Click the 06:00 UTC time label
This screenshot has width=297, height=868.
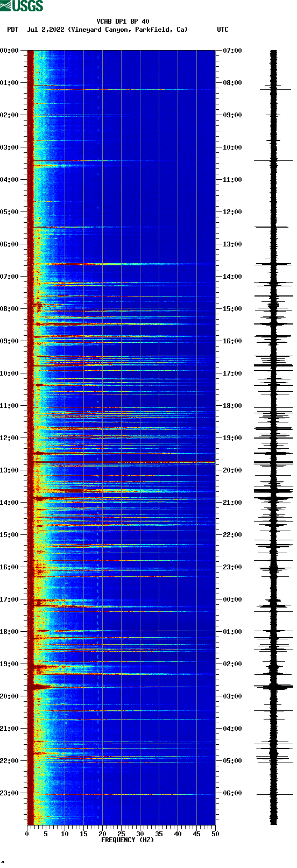232,793
